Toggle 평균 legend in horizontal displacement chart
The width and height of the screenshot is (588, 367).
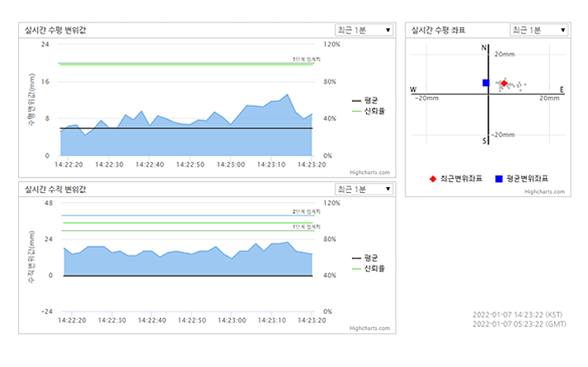pos(365,100)
